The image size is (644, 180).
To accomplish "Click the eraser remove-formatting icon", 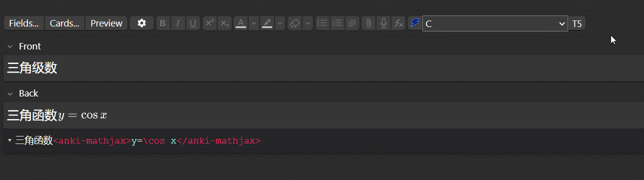I will point(295,23).
